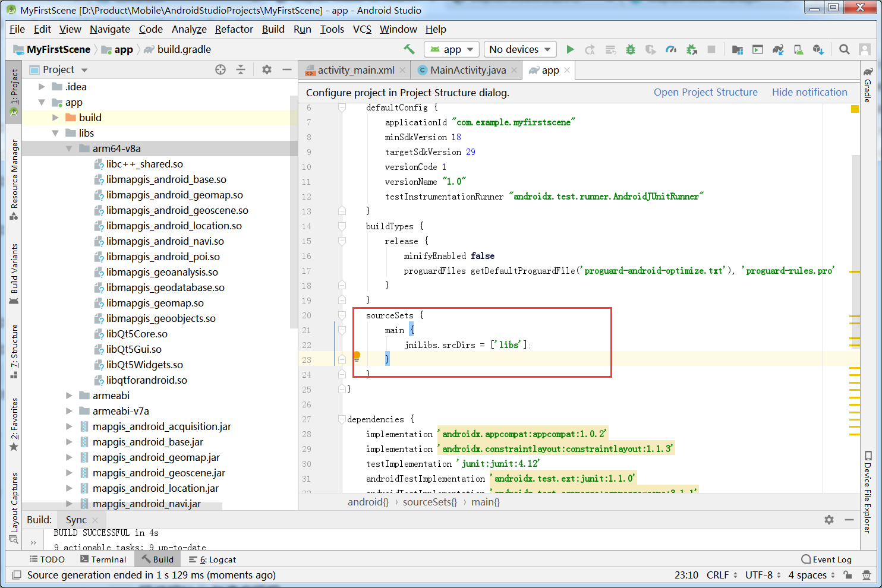
Task: Click the Stop button in toolbar
Action: coord(711,49)
